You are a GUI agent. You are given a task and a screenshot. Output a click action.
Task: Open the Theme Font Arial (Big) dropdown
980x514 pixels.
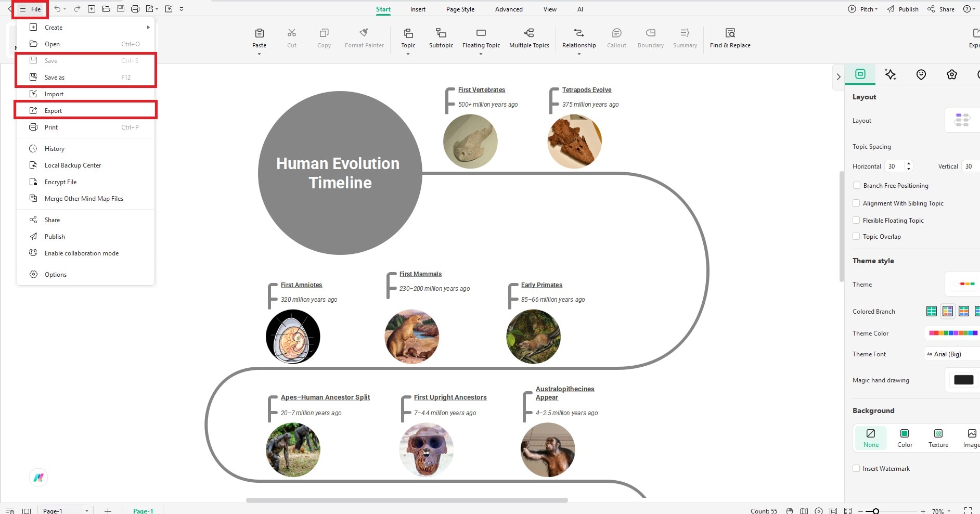[x=952, y=354]
